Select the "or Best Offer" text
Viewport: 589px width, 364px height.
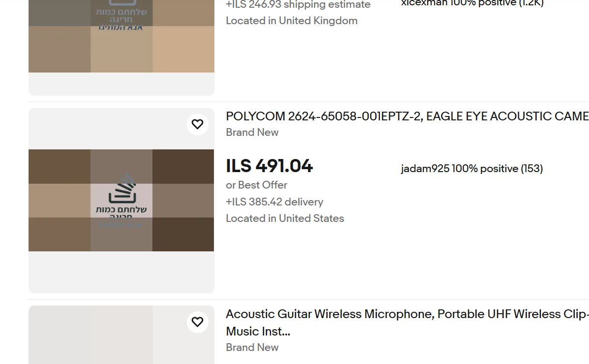click(257, 185)
